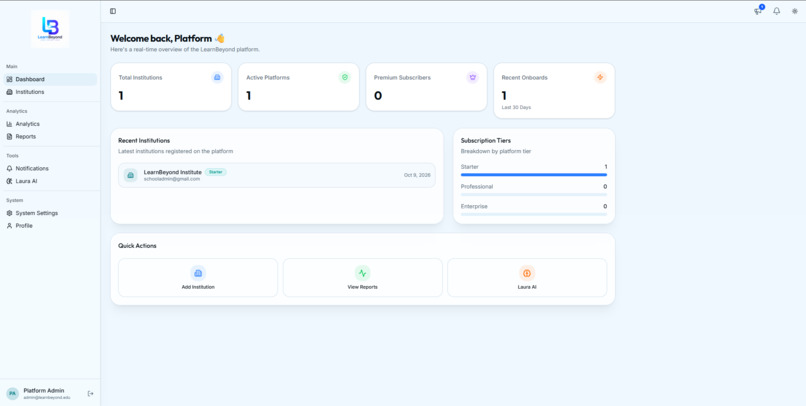806x406 pixels.
Task: Click the Premium Subscribers crown icon
Action: [473, 78]
